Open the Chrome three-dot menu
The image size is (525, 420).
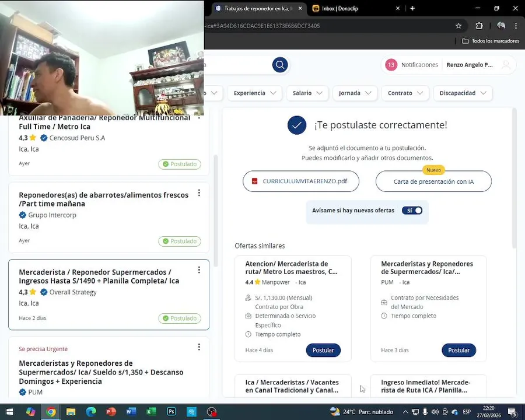pos(516,26)
